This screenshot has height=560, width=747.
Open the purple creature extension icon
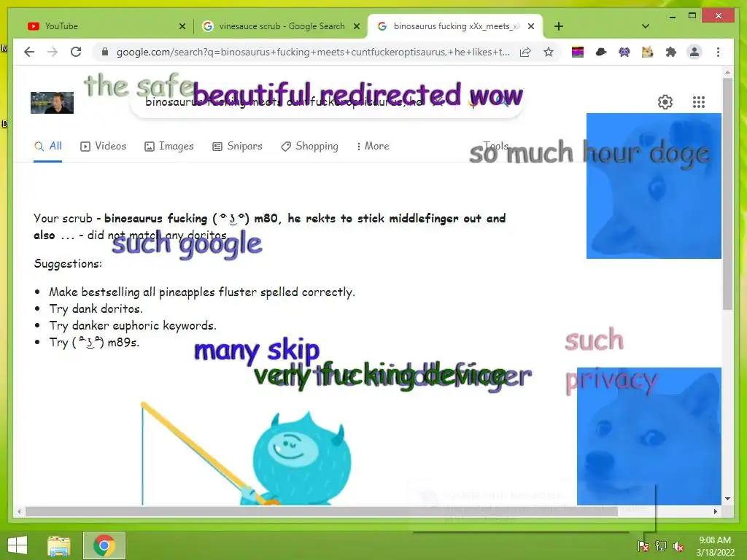[x=624, y=52]
